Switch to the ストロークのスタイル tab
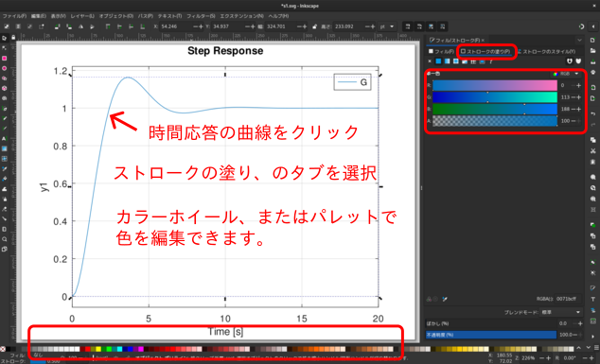Image resolution: width=600 pixels, height=364 pixels. pyautogui.click(x=546, y=51)
